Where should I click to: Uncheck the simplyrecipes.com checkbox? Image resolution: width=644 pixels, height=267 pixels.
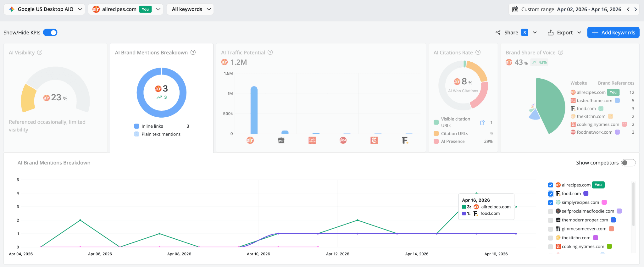coord(551,203)
